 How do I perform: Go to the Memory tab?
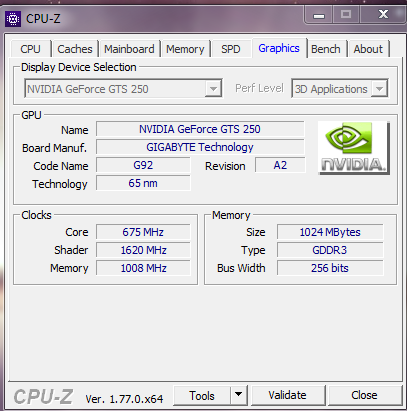185,49
